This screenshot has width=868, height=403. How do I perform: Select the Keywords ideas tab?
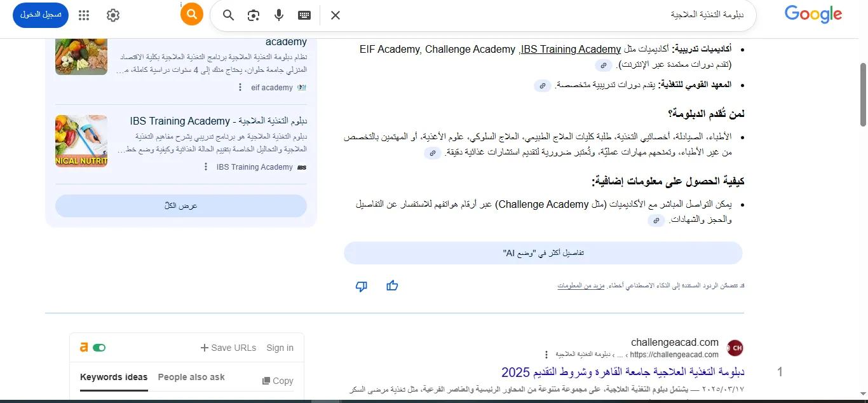click(114, 377)
